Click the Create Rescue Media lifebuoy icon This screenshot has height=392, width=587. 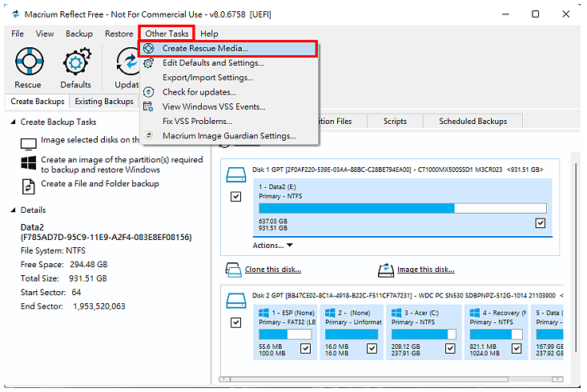pyautogui.click(x=149, y=48)
